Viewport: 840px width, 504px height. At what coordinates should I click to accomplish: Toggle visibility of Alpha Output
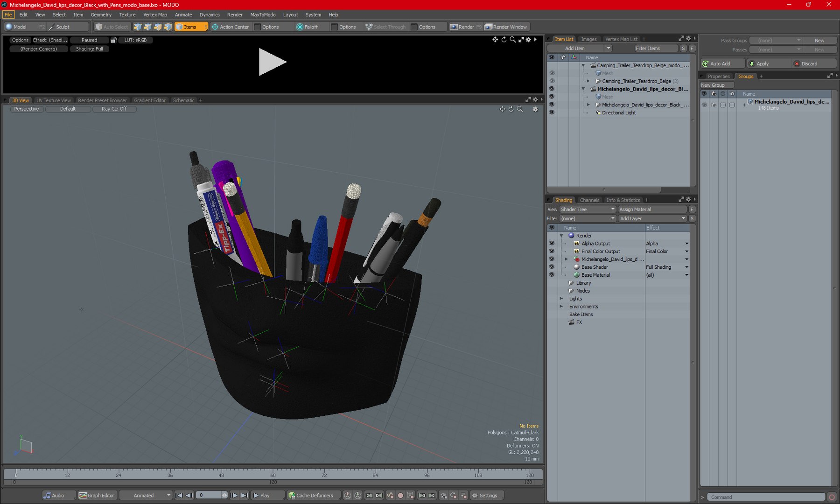pyautogui.click(x=552, y=243)
